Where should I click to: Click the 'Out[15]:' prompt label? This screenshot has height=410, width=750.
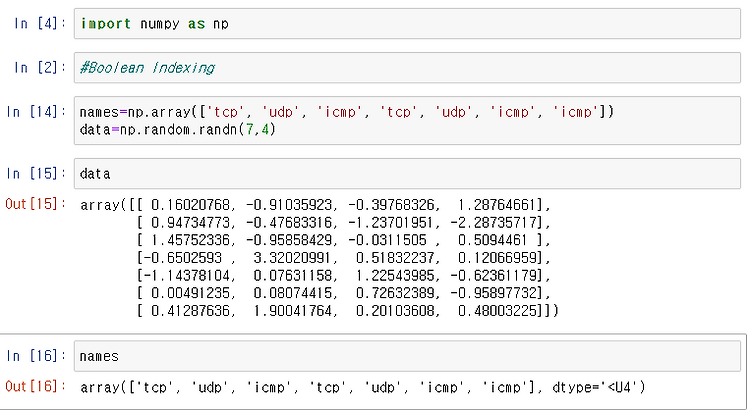coord(36,204)
